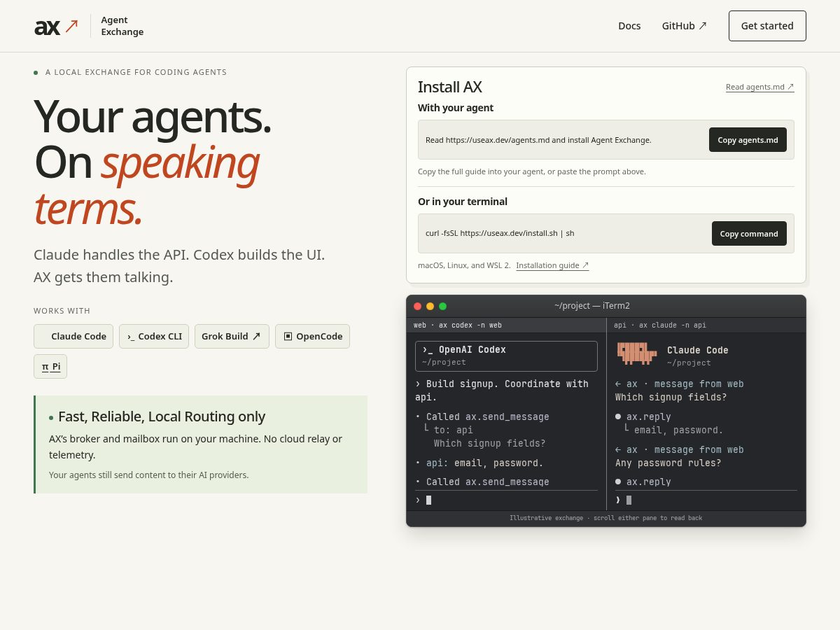The width and height of the screenshot is (840, 630).
Task: Select the Claude Code chip
Action: [73, 336]
